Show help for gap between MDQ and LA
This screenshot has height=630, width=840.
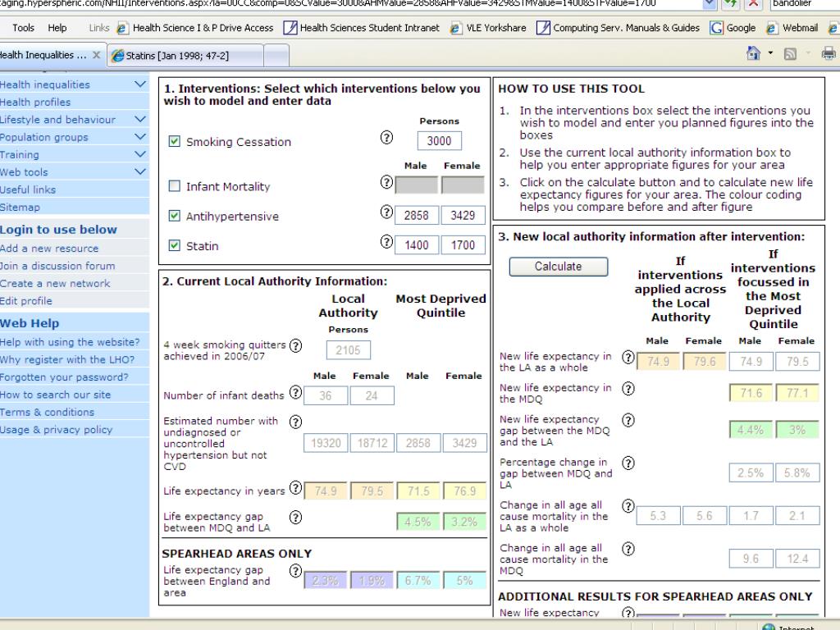[295, 518]
